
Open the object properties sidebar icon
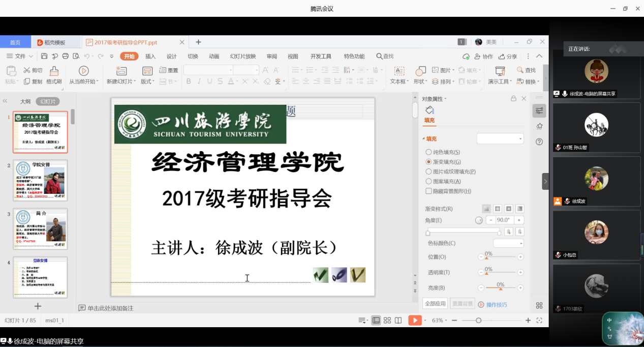[539, 110]
